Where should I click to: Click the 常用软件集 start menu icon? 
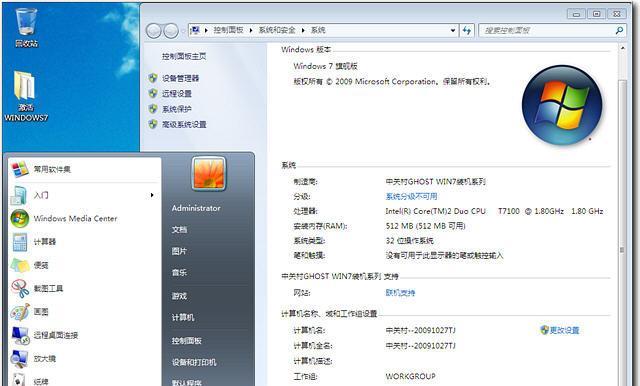[x=20, y=169]
